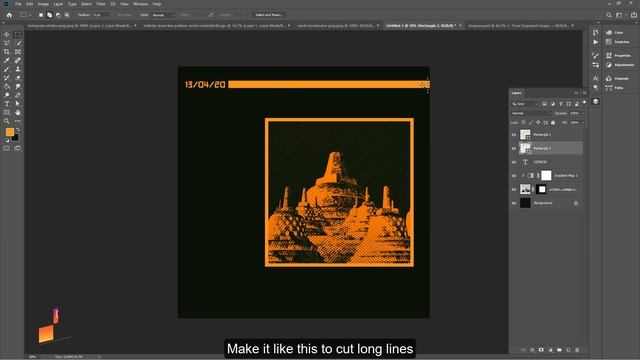Select the Move tool
The image size is (640, 360).
coord(7,35)
